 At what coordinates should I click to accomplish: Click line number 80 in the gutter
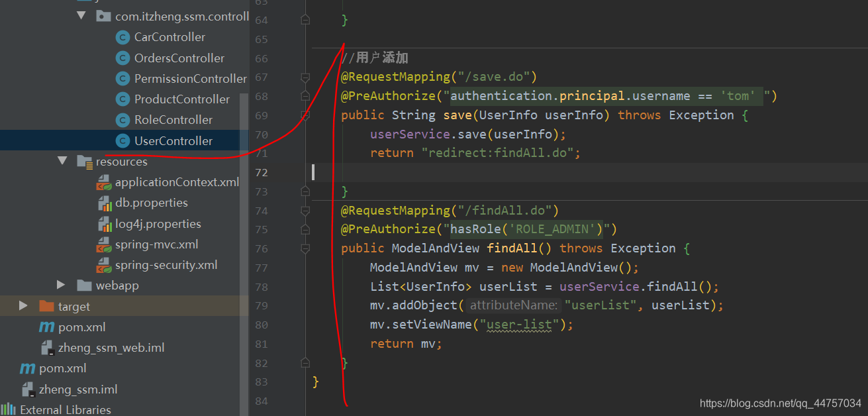pyautogui.click(x=261, y=325)
